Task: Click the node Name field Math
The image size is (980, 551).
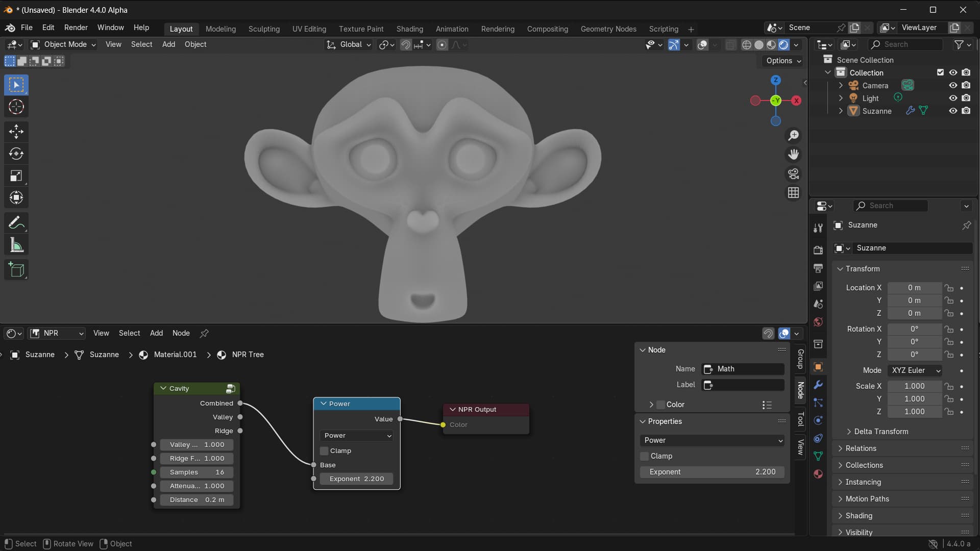Action: coord(743,369)
